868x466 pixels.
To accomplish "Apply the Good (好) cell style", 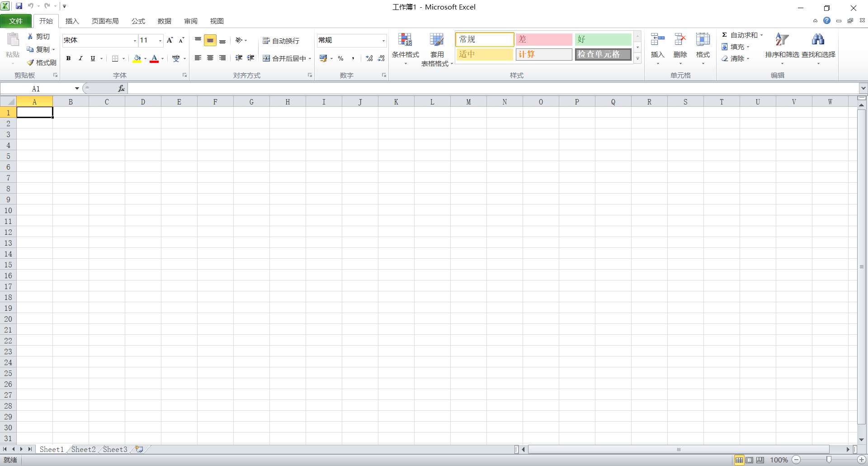I will pyautogui.click(x=603, y=39).
